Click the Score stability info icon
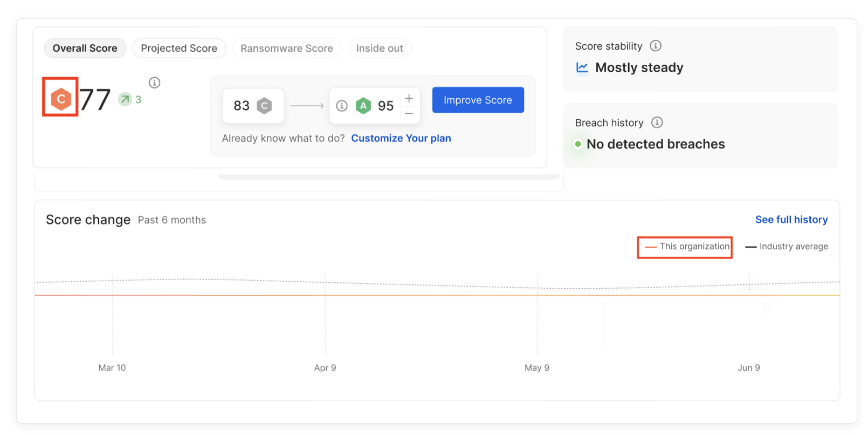The height and width of the screenshot is (435, 868). click(656, 46)
